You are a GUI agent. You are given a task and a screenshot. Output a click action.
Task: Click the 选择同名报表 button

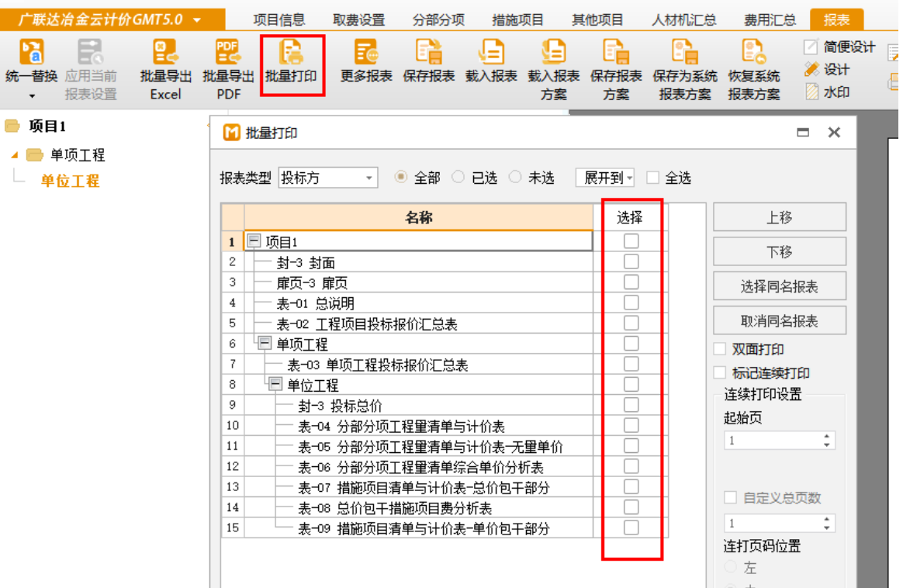(779, 286)
